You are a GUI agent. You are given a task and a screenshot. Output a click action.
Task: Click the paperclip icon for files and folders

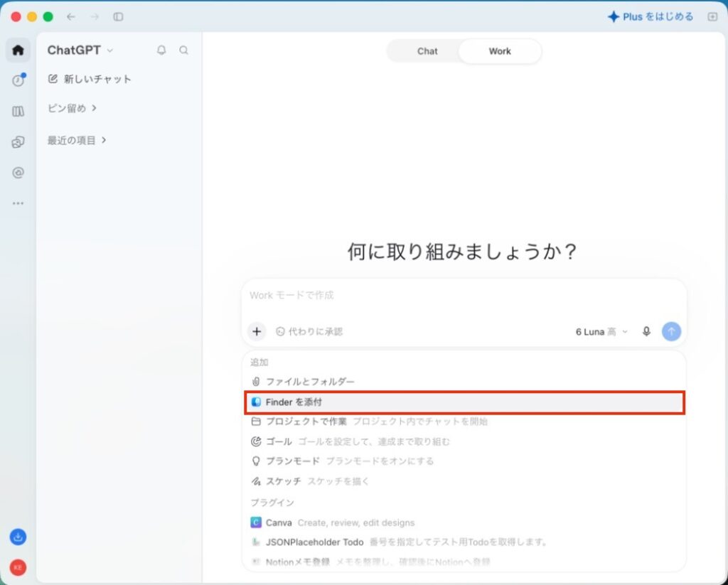[256, 382]
